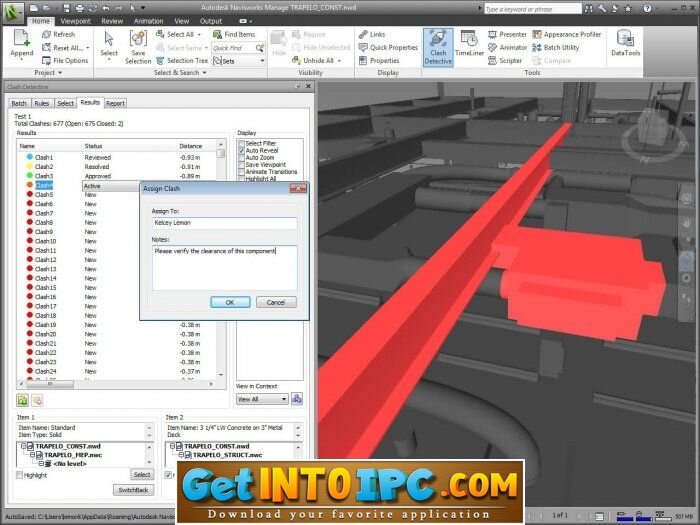Toggle the Auto Zoom checkbox
This screenshot has height=525, width=700.
[242, 158]
